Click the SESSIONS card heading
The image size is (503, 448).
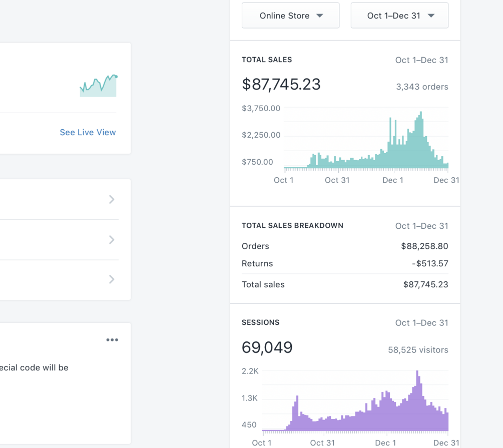[260, 322]
